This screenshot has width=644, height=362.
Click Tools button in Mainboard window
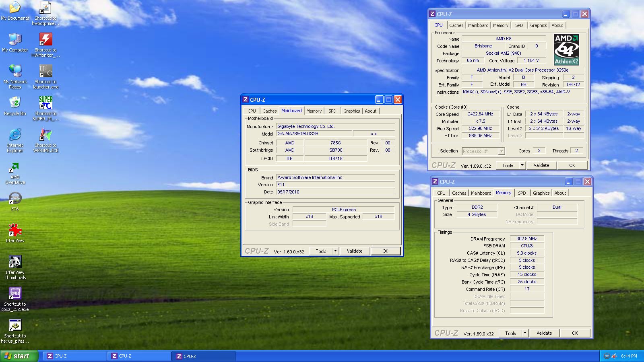click(321, 251)
